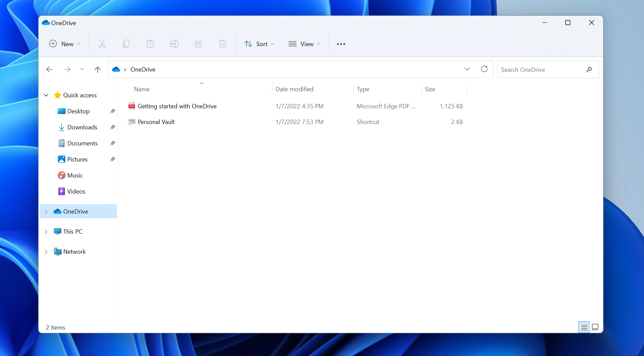Screen dimensions: 644x356
Task: Open the New item menu
Action: 64,44
